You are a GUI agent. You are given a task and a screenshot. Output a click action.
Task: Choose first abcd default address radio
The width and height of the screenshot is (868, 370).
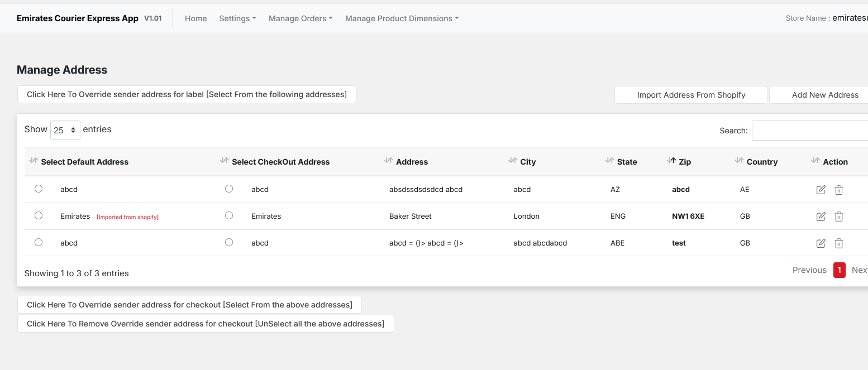tap(39, 189)
